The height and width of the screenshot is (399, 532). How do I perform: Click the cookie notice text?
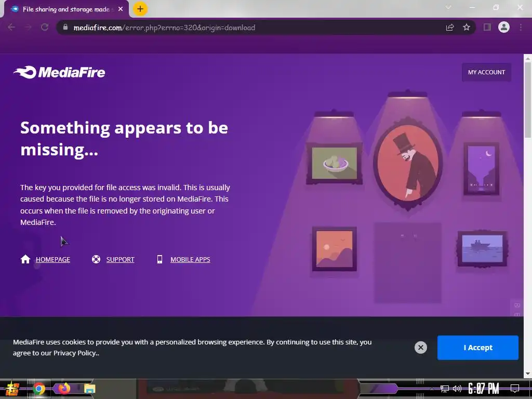pos(192,348)
